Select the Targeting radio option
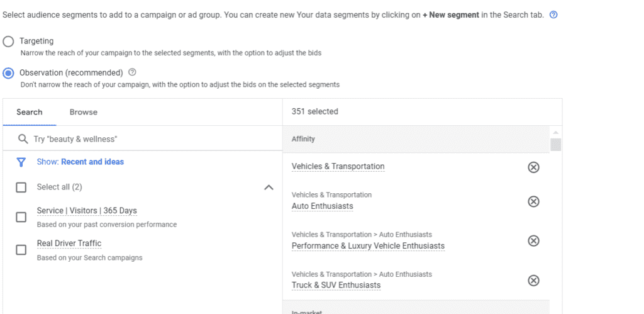644x314 pixels. [x=8, y=42]
